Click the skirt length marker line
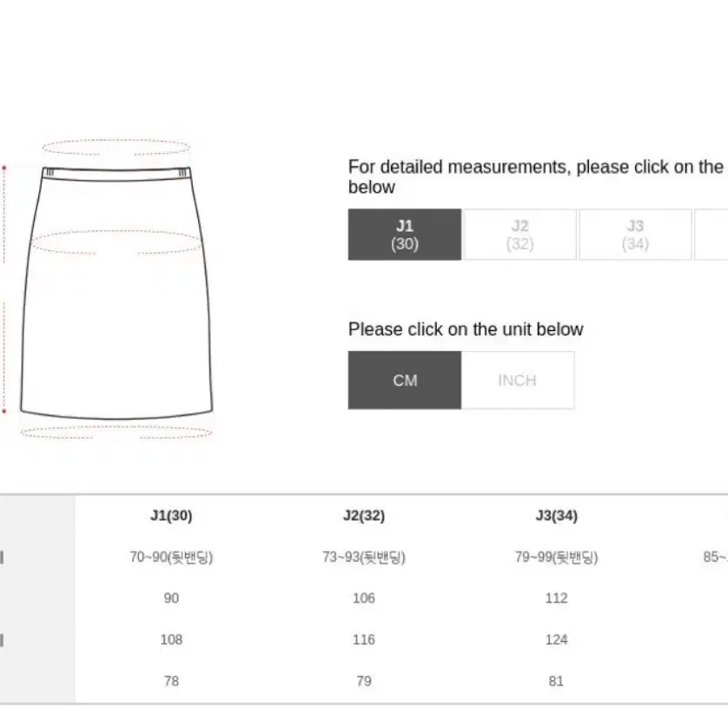This screenshot has width=728, height=728. (4, 289)
